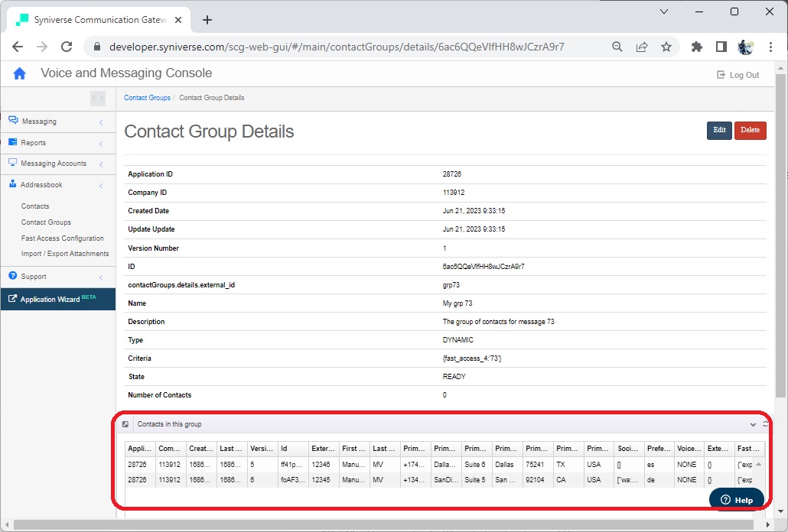Collapse Contacts in this group panel chevron

tap(753, 424)
